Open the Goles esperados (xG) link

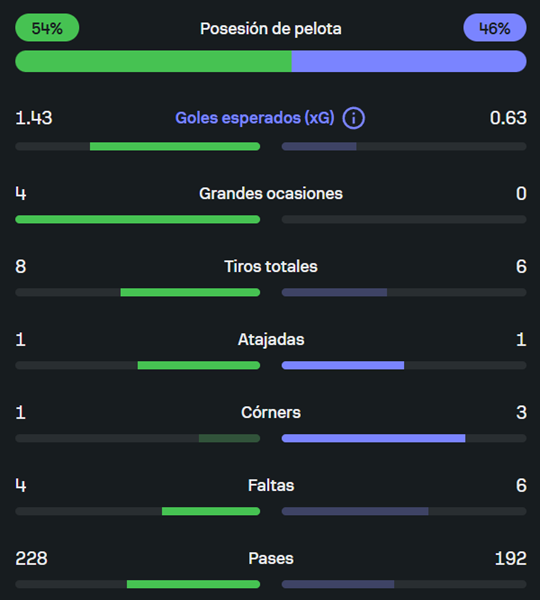[255, 118]
